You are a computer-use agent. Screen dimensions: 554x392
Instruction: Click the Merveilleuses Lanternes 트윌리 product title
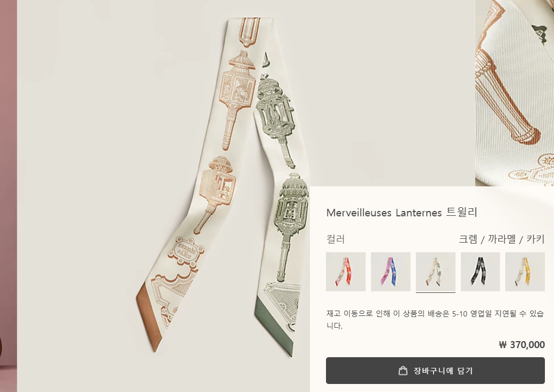coord(402,213)
